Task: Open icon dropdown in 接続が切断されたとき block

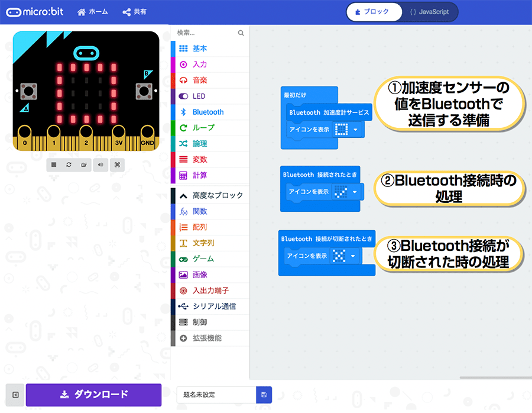Action: (x=353, y=256)
